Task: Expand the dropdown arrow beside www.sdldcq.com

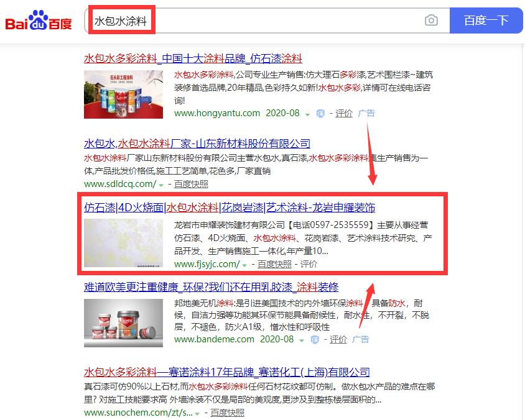Action: tap(161, 185)
